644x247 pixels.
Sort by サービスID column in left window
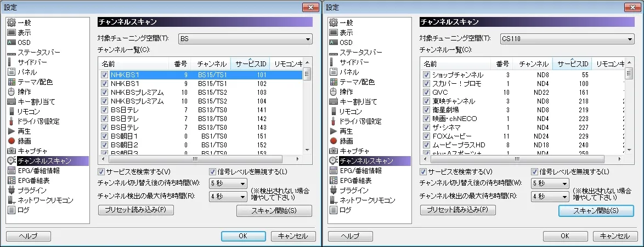tap(250, 64)
